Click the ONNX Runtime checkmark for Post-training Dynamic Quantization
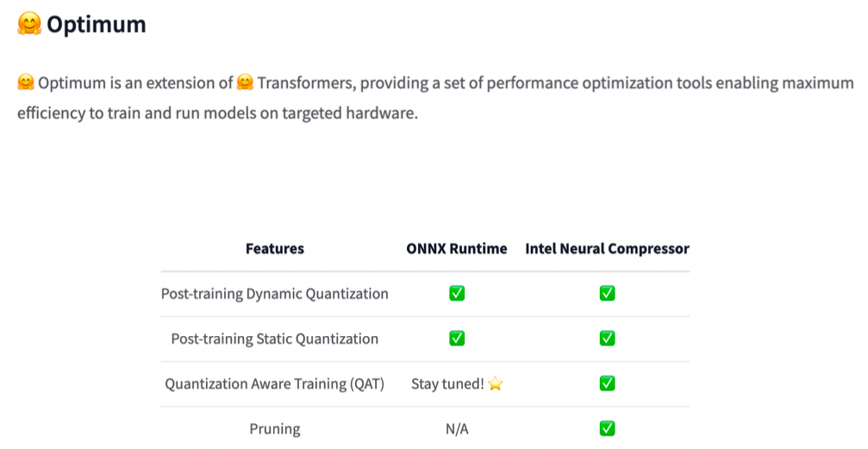Image resolution: width=868 pixels, height=449 pixels. click(x=457, y=294)
